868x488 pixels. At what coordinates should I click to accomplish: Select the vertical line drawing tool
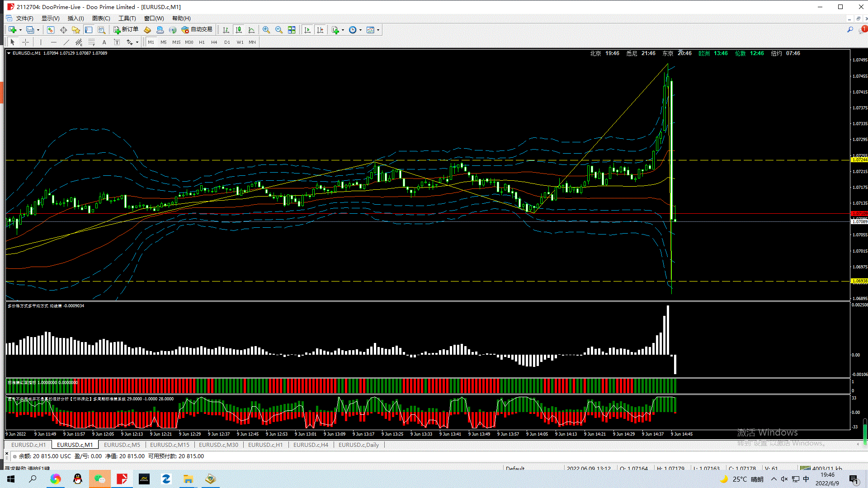tap(41, 42)
